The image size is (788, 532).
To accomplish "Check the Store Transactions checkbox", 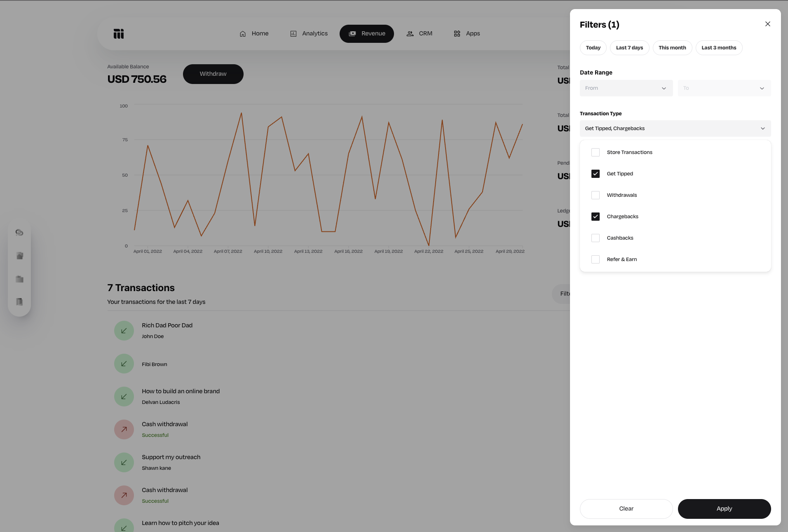I will click(x=596, y=152).
